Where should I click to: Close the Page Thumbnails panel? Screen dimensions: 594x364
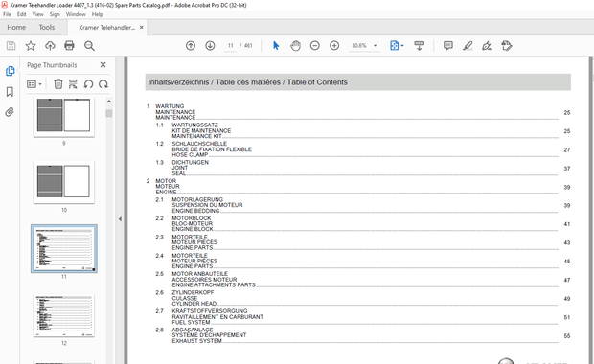103,65
